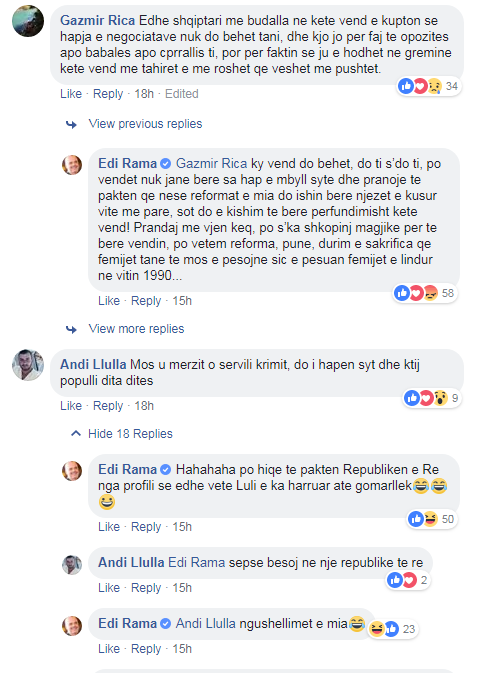Click reaction icons showing 58 on Edi Rama's reply
Screen dimensions: 496x673
pyautogui.click(x=425, y=293)
